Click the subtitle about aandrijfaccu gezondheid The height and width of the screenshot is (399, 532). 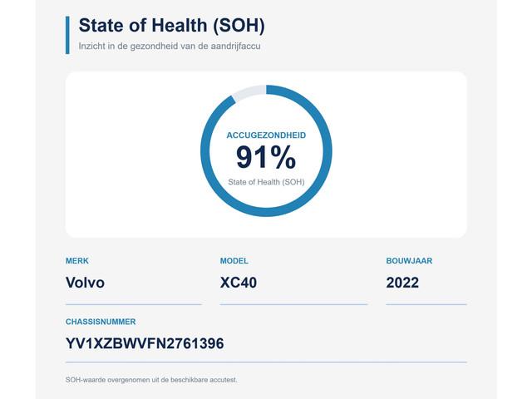pos(170,47)
